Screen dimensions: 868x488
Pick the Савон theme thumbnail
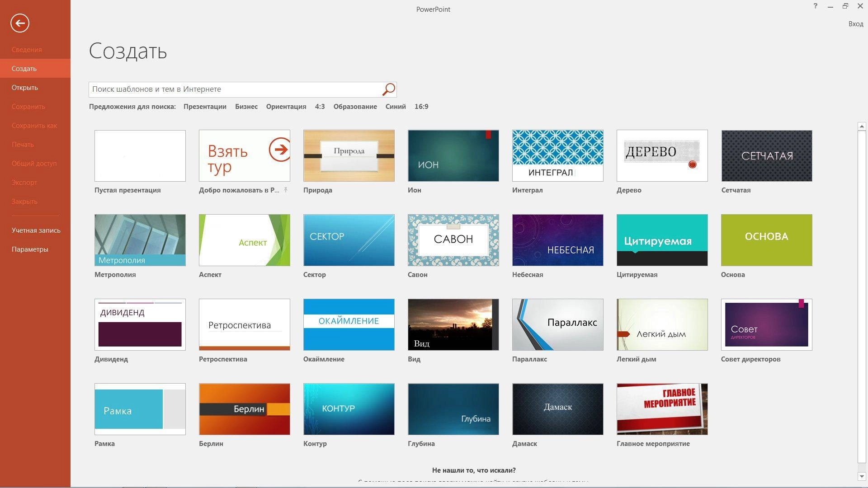[453, 240]
